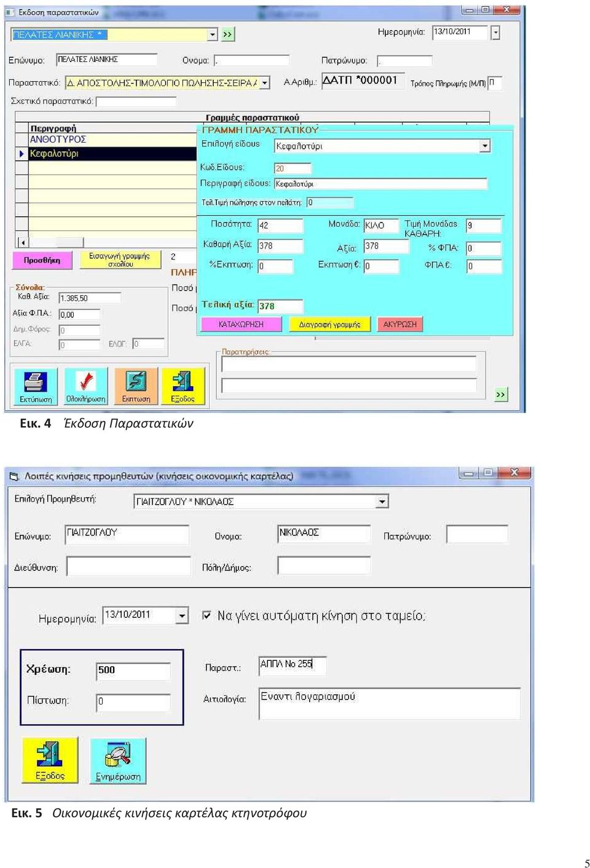590x868 pixels.
Task: Click the window icon of Λοιπές κινήσεις
Action: click(x=15, y=476)
